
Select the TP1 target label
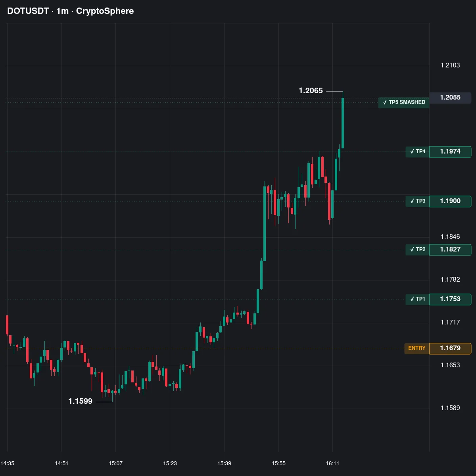click(x=417, y=299)
